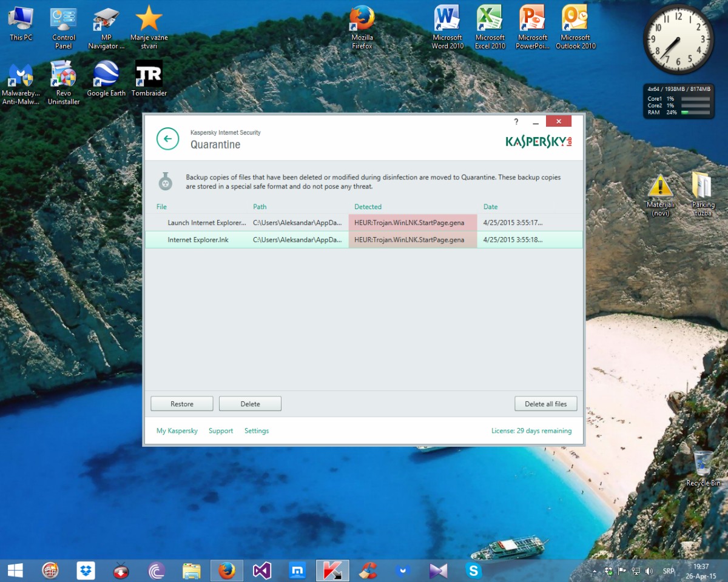728x582 pixels.
Task: Open Visual Studio from the taskbar
Action: point(262,570)
